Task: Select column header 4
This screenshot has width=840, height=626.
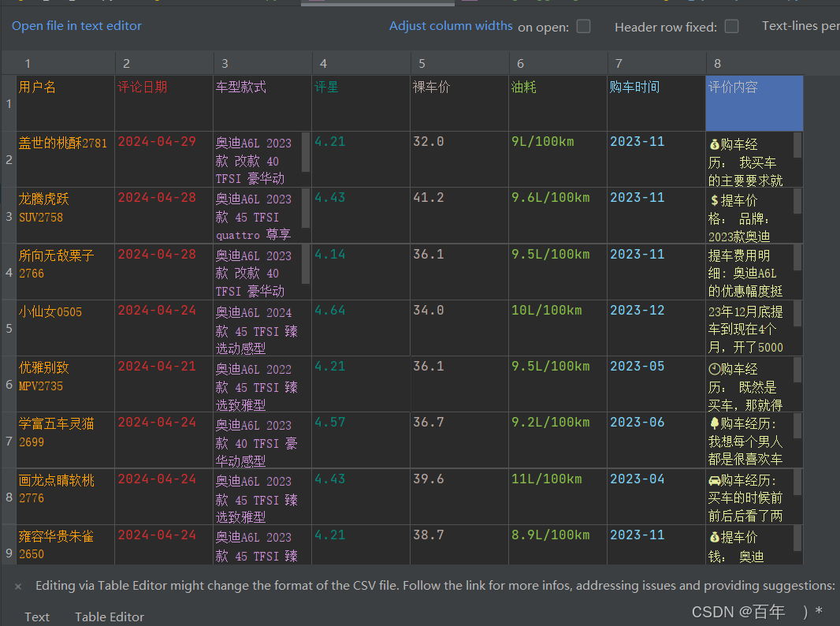Action: pos(362,63)
